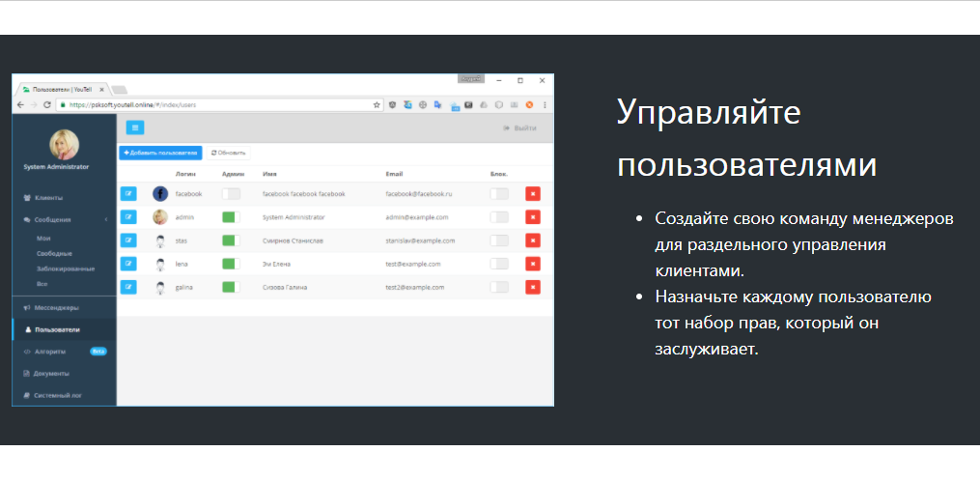Select Все messages submenu
The image size is (980, 480).
(42, 284)
